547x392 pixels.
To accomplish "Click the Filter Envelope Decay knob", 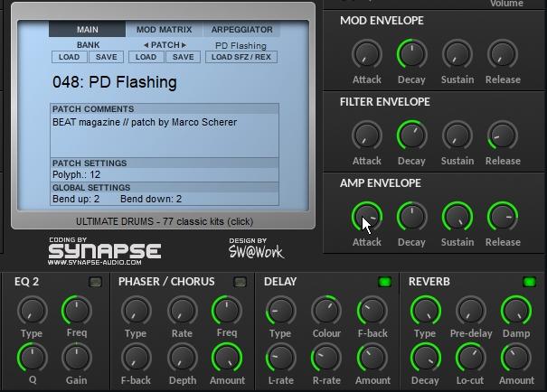I will coord(411,135).
